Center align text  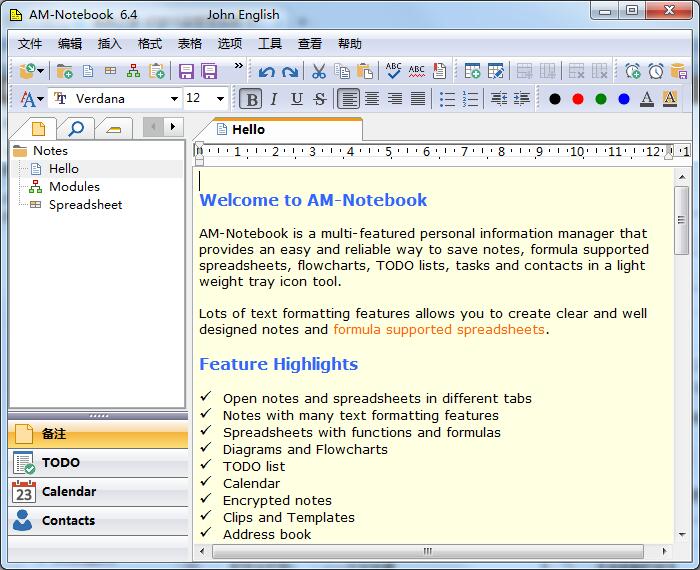click(372, 99)
